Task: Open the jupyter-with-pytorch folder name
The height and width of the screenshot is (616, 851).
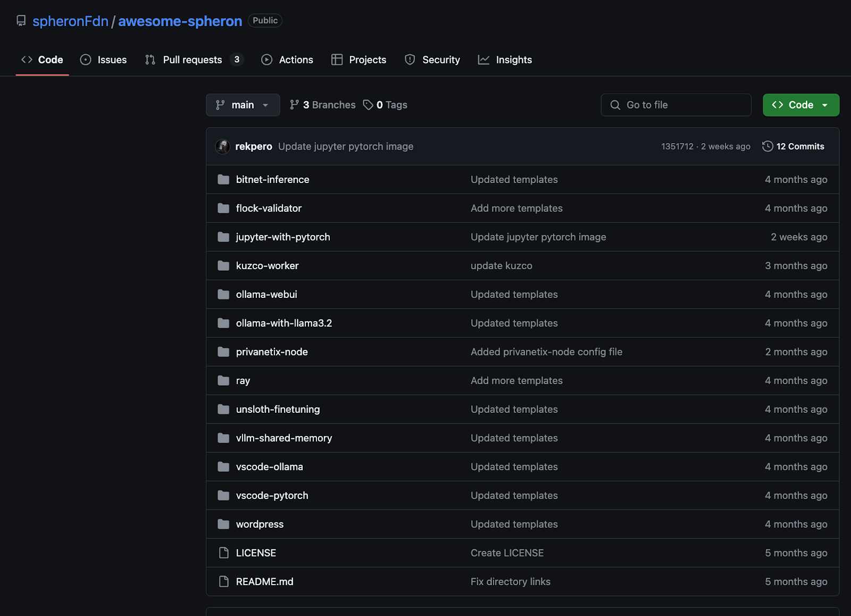Action: click(x=283, y=237)
